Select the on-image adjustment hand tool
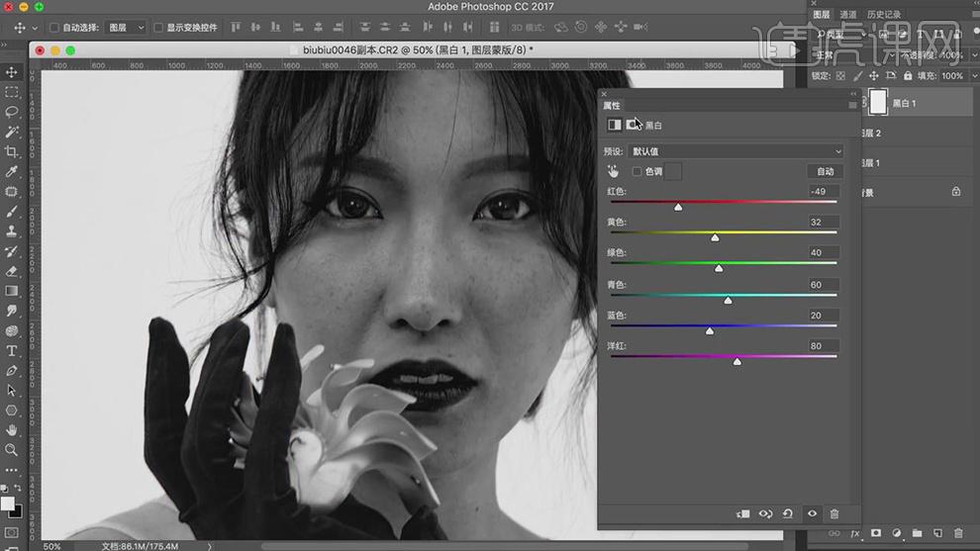This screenshot has width=980, height=551. [613, 171]
